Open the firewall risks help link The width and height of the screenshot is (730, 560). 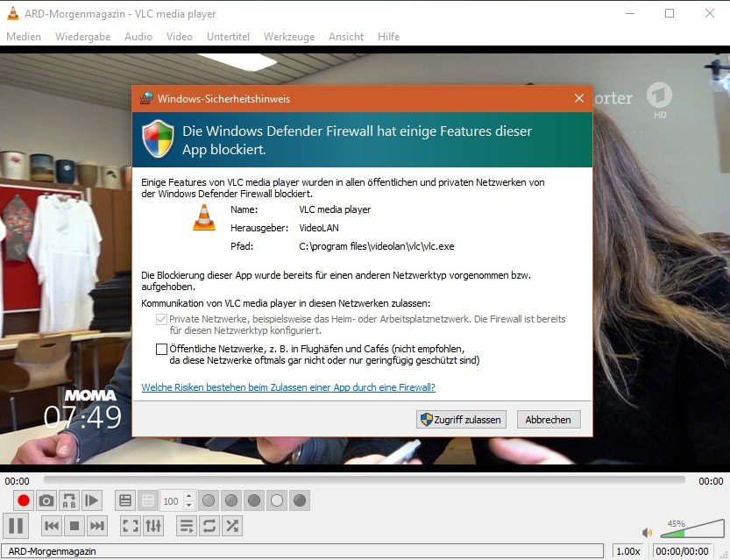(x=288, y=387)
